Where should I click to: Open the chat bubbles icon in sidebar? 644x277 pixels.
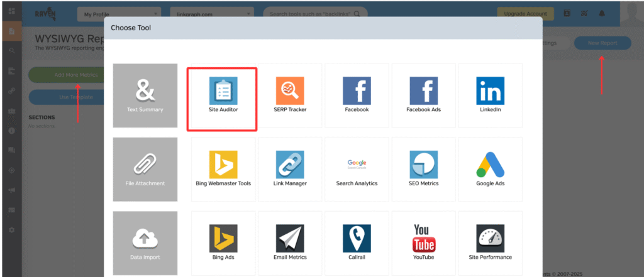(x=11, y=150)
